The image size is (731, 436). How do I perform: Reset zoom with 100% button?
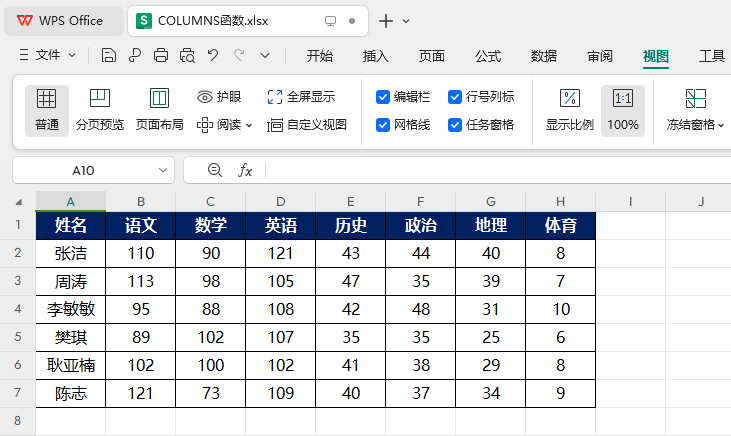coord(623,111)
